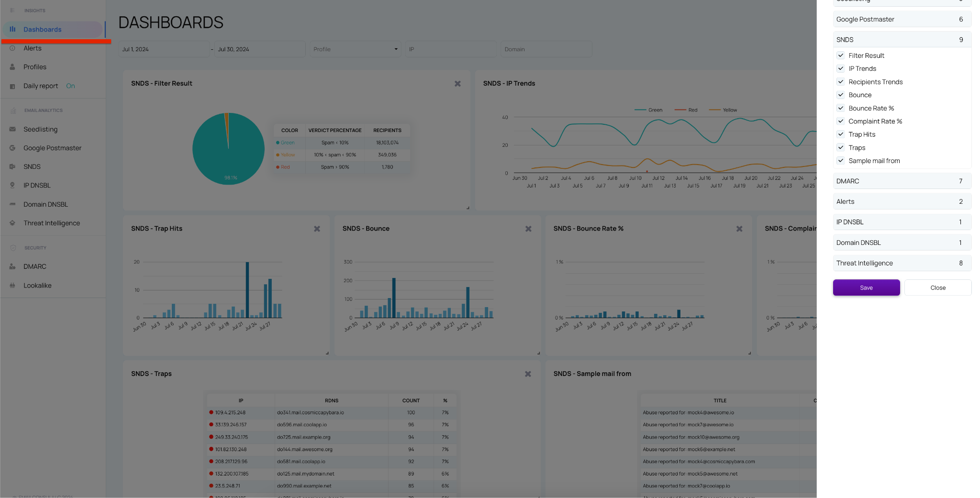Screen dimensions: 980x498
Task: Go to Google Postmaster page
Action: [53, 148]
